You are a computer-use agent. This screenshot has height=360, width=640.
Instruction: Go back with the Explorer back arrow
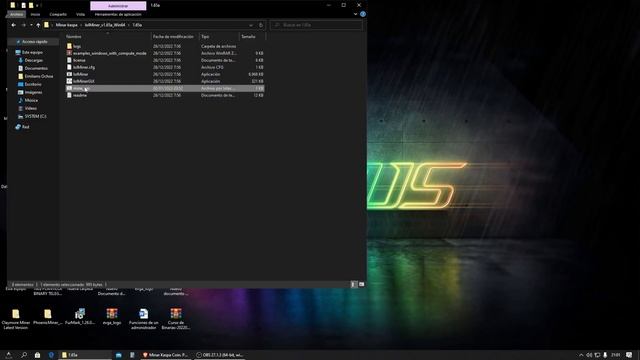click(13, 25)
